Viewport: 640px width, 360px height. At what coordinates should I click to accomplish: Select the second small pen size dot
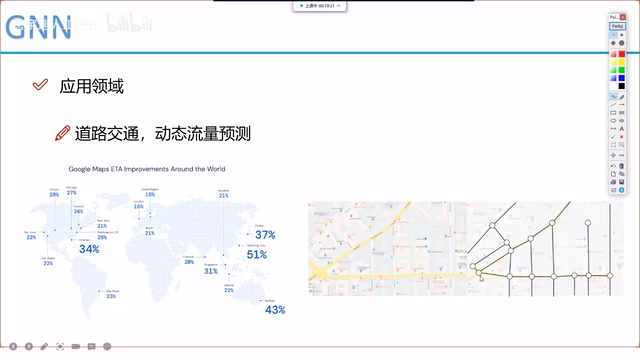pos(622,35)
